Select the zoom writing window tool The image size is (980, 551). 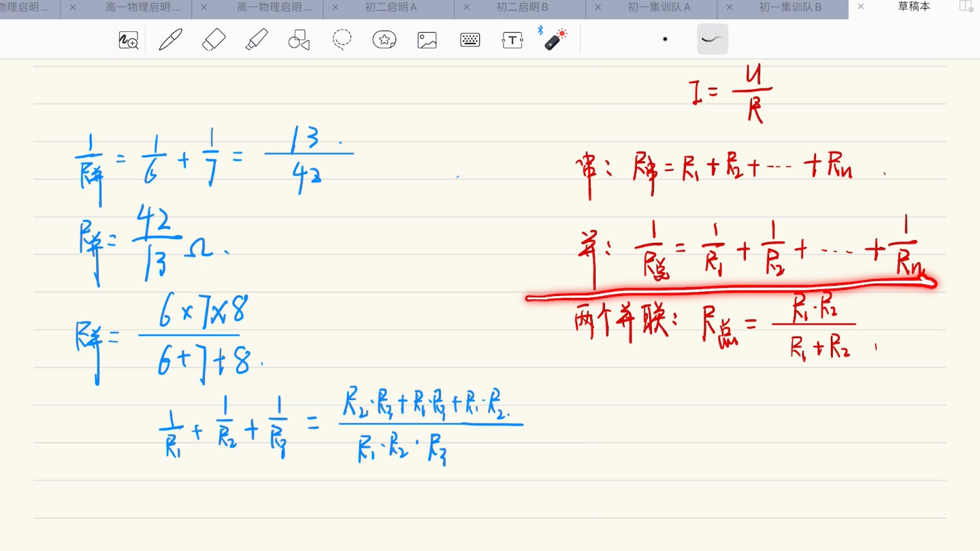click(129, 40)
